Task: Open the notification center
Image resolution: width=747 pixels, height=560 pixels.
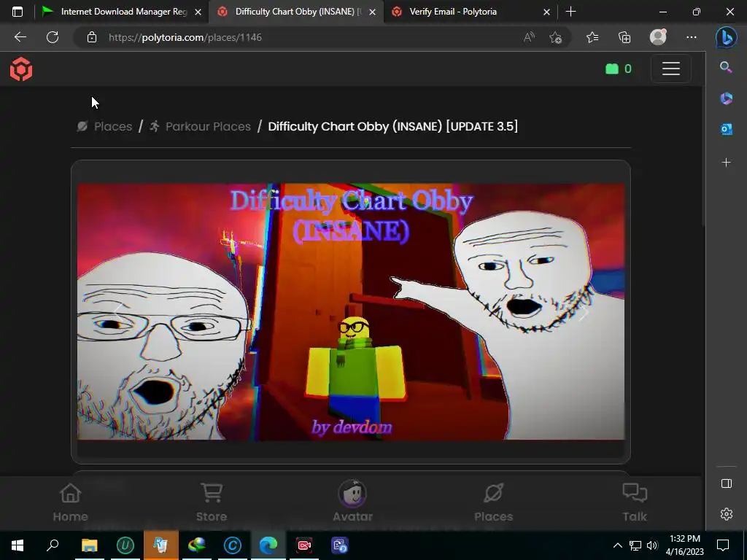Action: pyautogui.click(x=723, y=545)
